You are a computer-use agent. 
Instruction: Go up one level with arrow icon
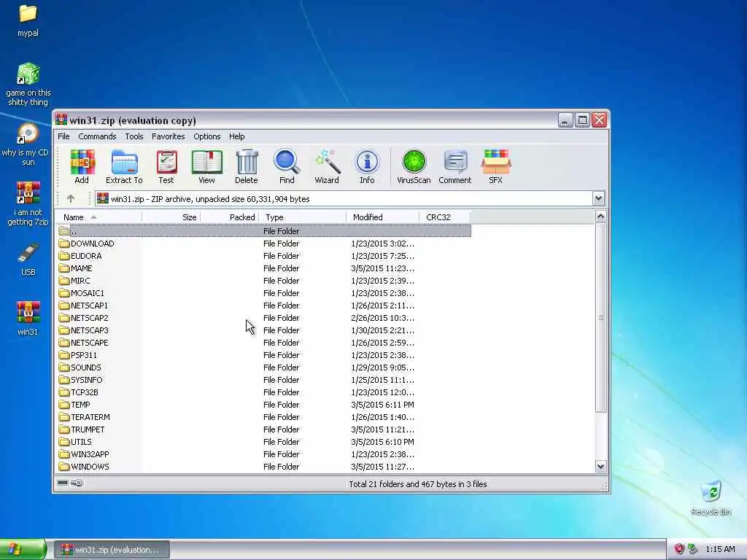tap(71, 198)
